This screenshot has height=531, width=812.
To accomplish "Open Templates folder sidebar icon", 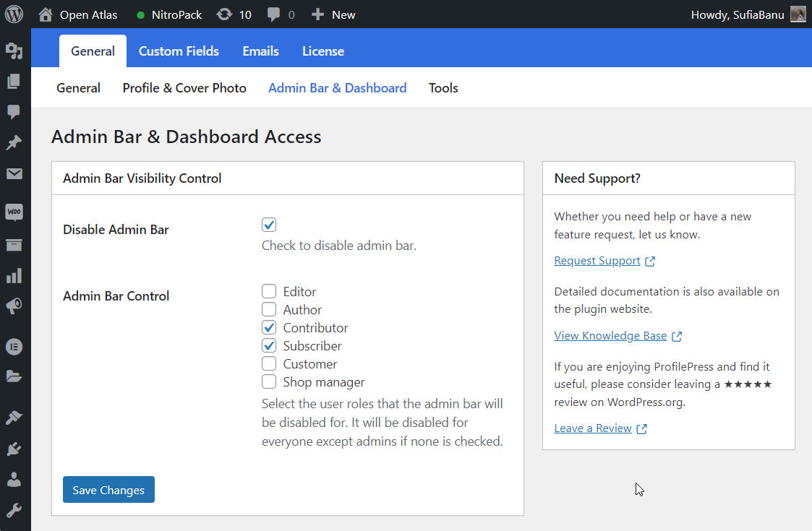I will pos(14,376).
